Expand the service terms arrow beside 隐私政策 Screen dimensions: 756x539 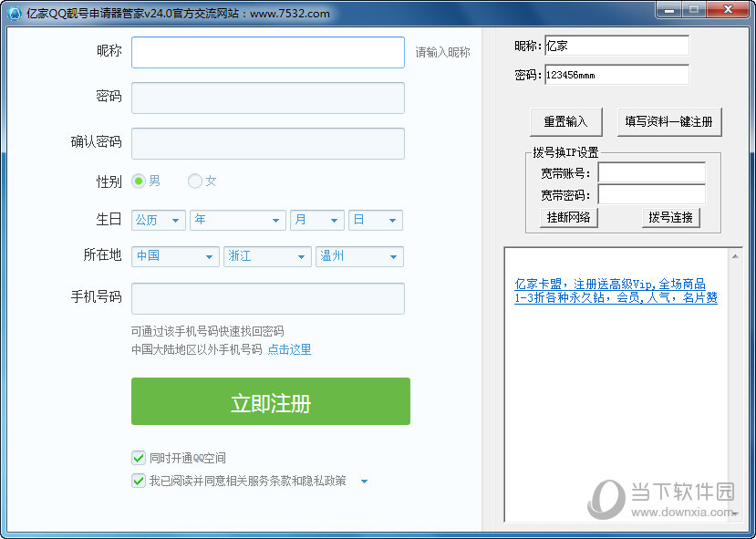(x=364, y=482)
